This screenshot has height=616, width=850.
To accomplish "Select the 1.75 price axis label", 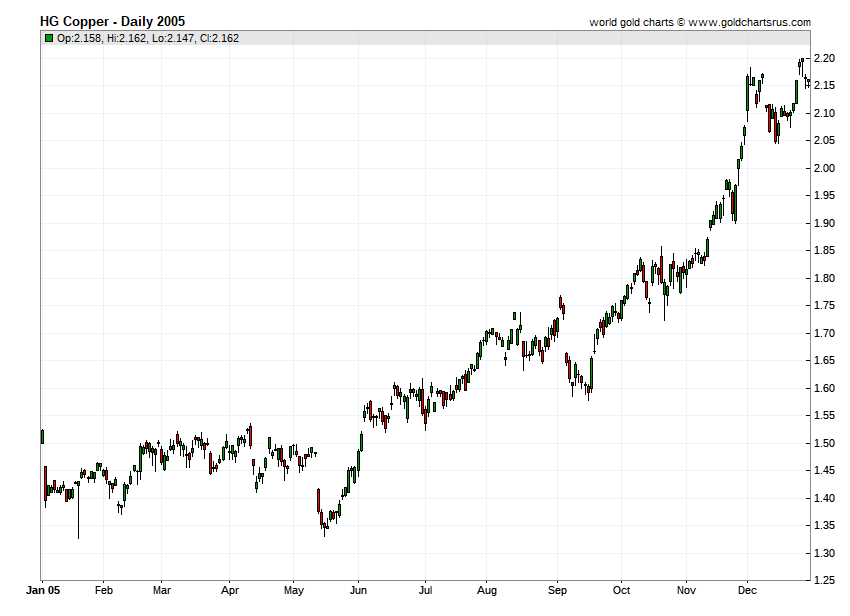I will (825, 305).
